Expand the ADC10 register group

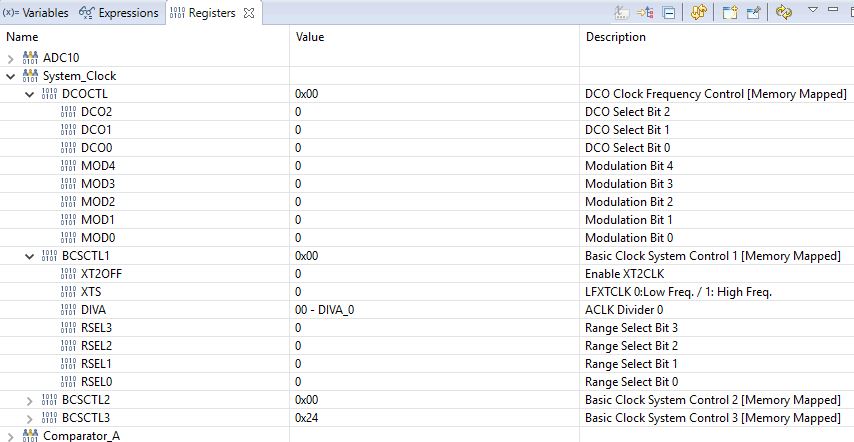(11, 58)
